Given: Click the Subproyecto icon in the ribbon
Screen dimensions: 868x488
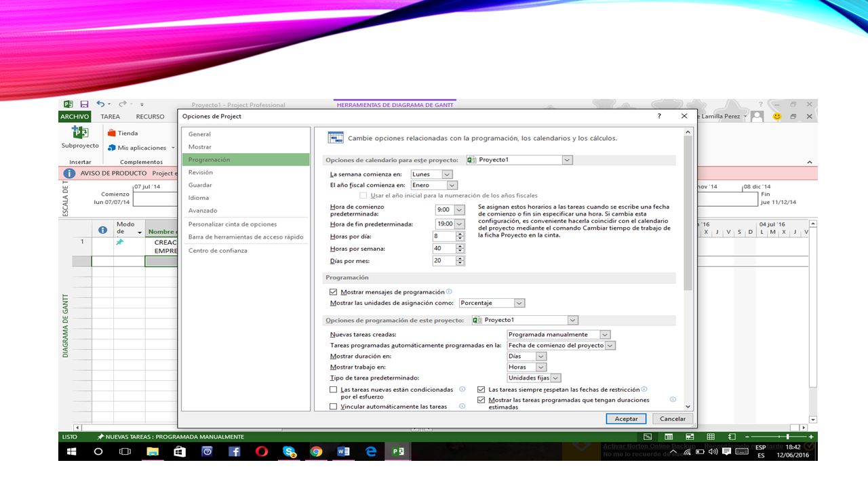Looking at the screenshot, I should point(80,133).
